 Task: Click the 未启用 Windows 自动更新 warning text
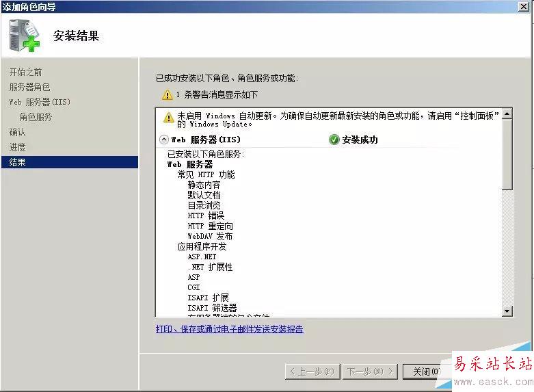(x=338, y=120)
